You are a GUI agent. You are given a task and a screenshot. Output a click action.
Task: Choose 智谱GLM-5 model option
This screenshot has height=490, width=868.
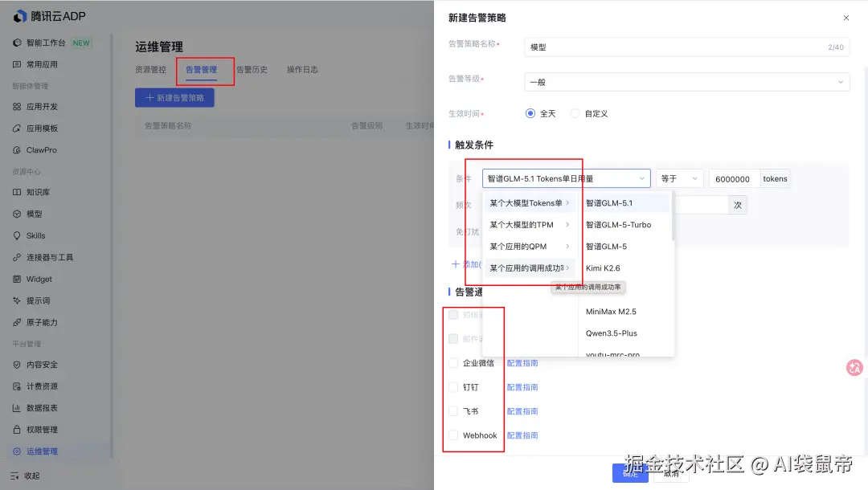[625, 246]
